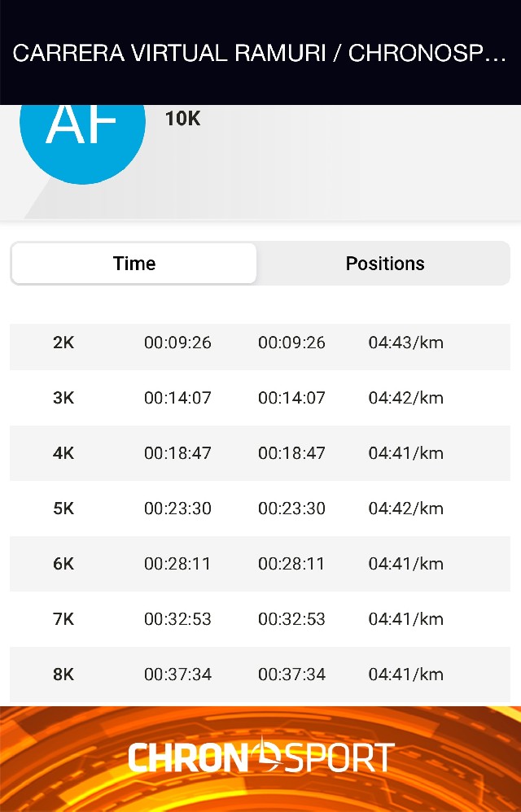Pick the 7K split label
Image resolution: width=521 pixels, height=812 pixels.
pyautogui.click(x=63, y=619)
